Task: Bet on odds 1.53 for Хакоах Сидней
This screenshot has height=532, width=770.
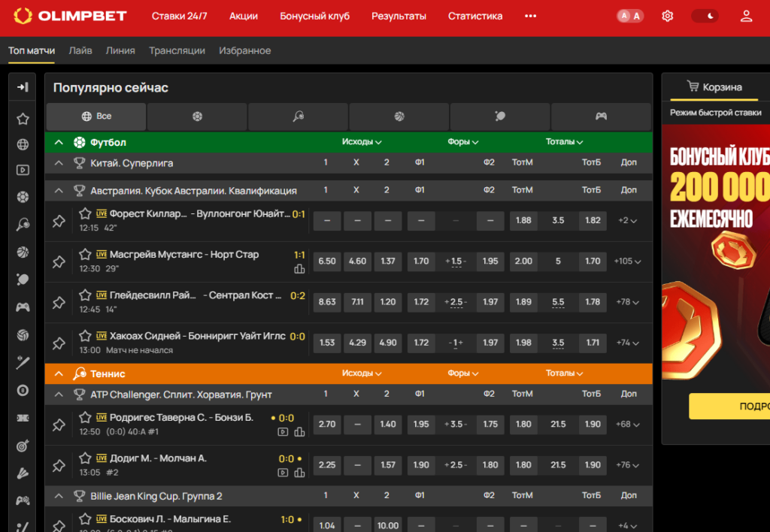Action: click(x=327, y=343)
